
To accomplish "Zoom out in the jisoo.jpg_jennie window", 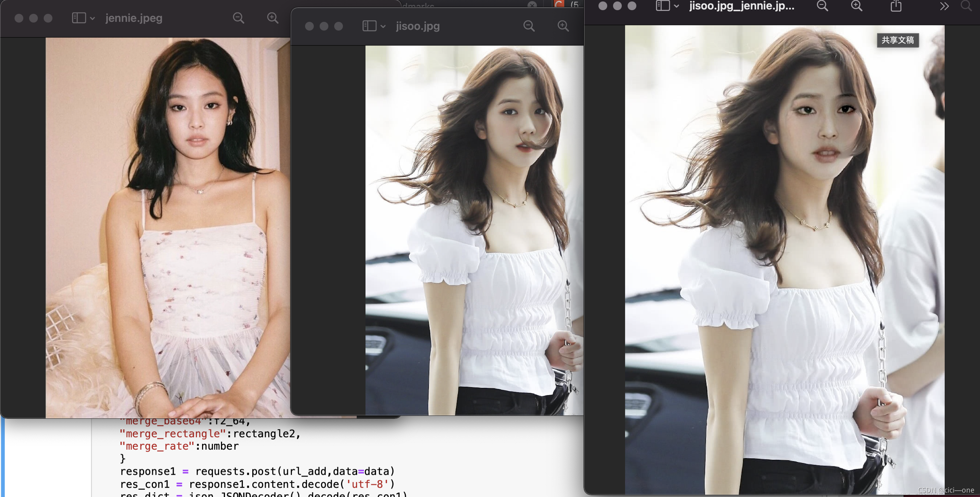I will click(x=822, y=6).
